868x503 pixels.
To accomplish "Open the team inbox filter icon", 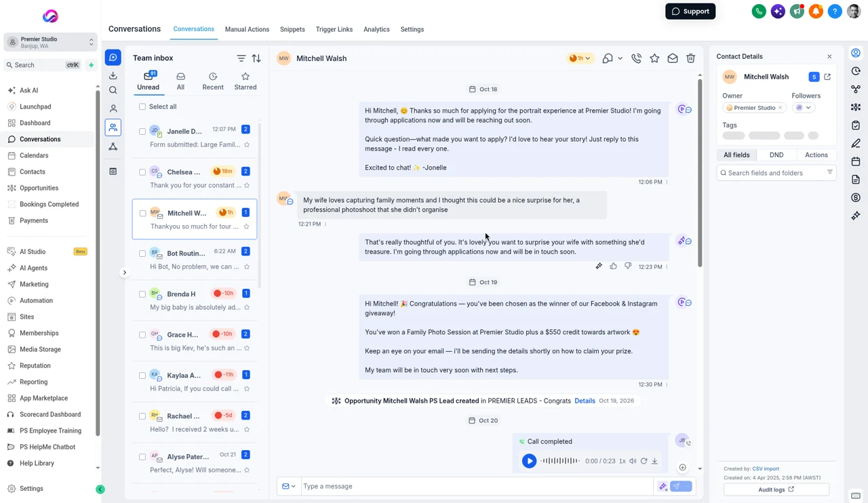I will click(x=241, y=58).
